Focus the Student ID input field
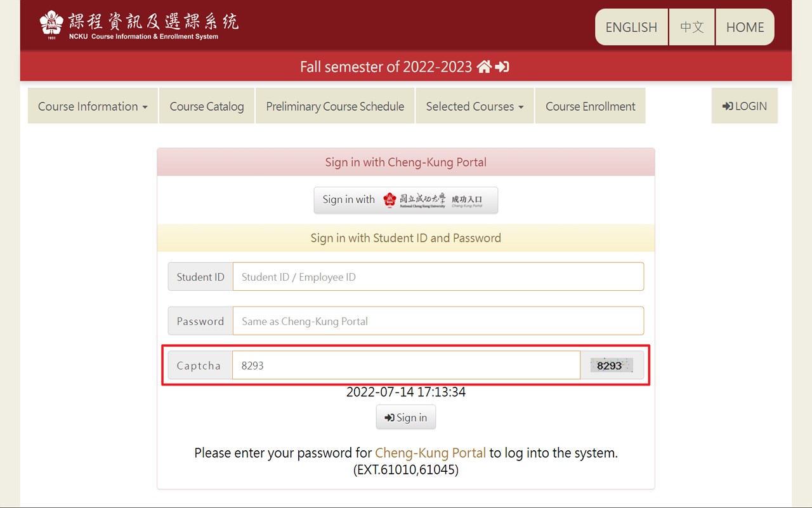812x508 pixels. [438, 277]
